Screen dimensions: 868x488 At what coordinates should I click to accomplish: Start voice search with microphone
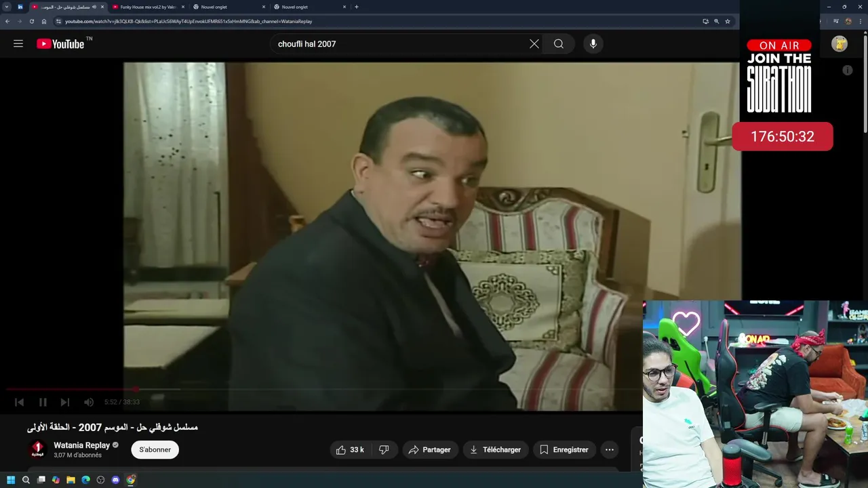pyautogui.click(x=593, y=43)
